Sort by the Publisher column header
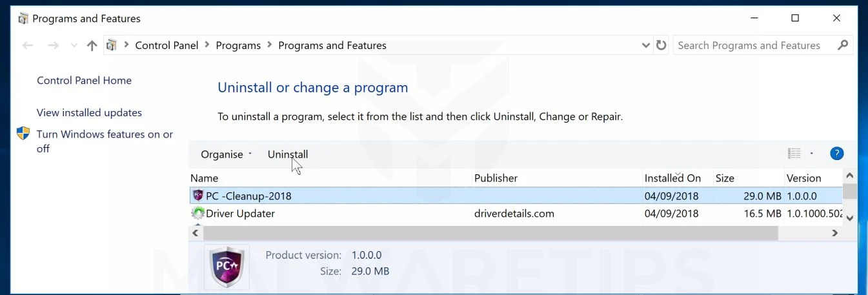The image size is (868, 295). coord(556,178)
